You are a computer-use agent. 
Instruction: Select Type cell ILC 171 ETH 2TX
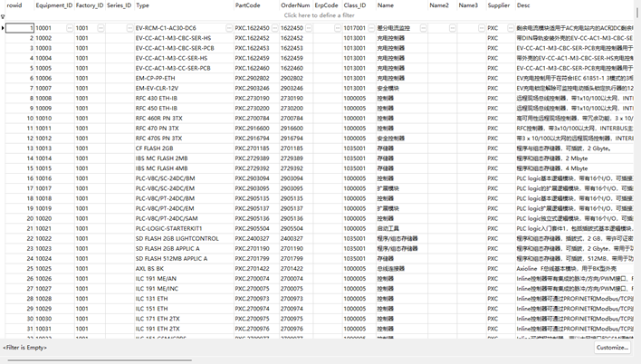(184, 319)
